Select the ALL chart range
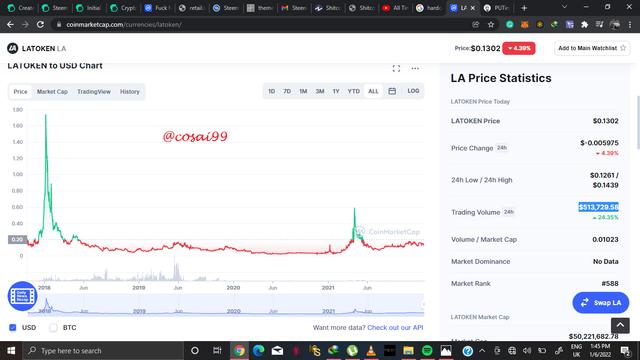 tap(373, 91)
